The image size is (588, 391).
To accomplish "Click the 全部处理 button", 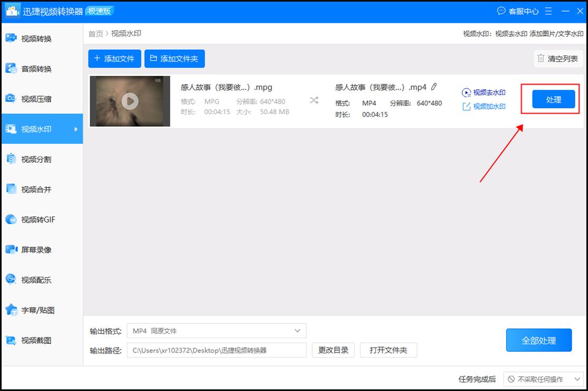I will pyautogui.click(x=539, y=340).
